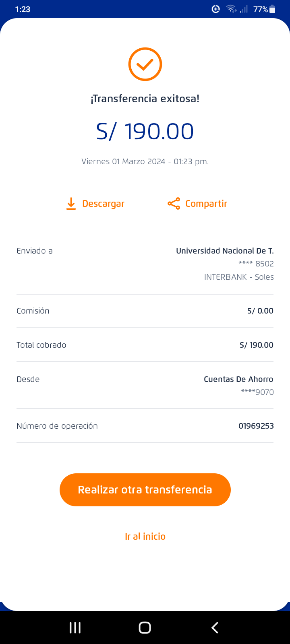Tap the Wi-Fi status icon
Screen dimensions: 290x644
[231, 9]
